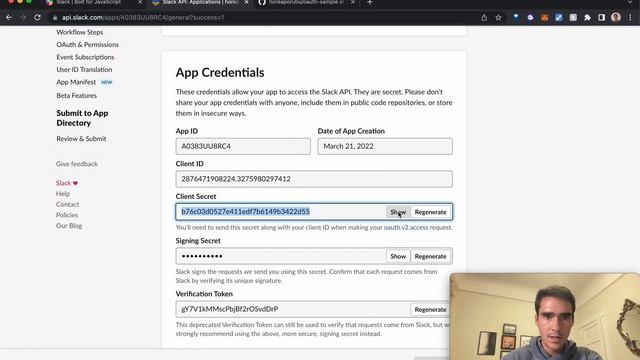Open Event Subscriptions in sidebar
This screenshot has width=640, height=360.
pyautogui.click(x=85, y=57)
